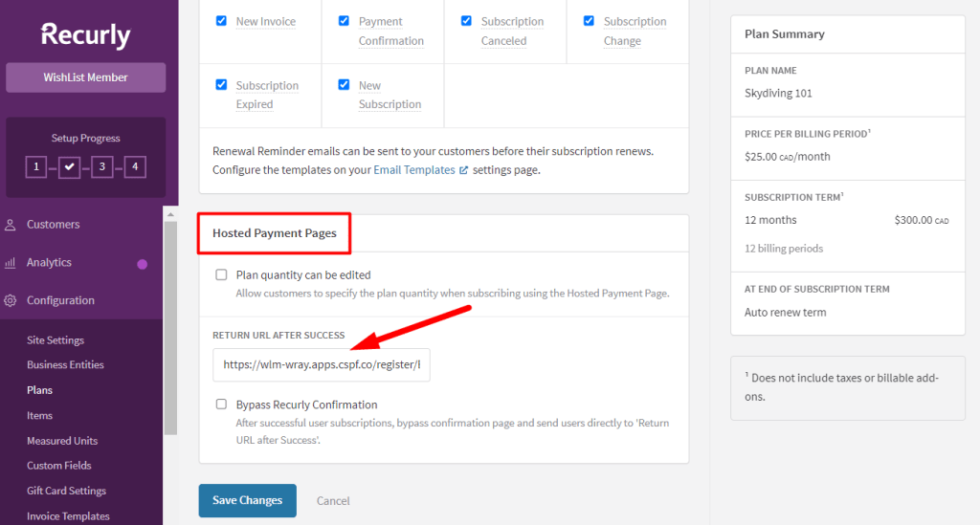This screenshot has width=980, height=525.
Task: Click the Analytics bar chart icon
Action: 11,263
